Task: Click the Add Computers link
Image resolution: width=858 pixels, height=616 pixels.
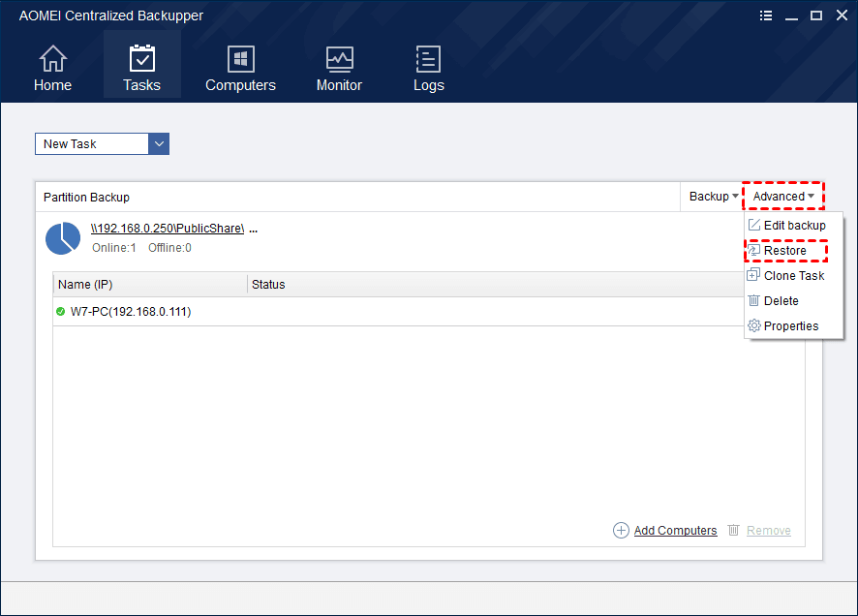Action: (675, 530)
